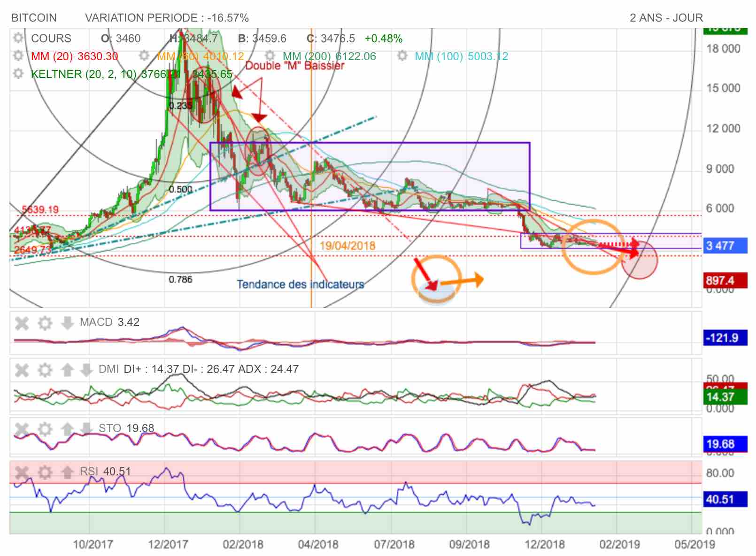This screenshot has height=556, width=756.
Task: Open settings gear for MM (100)
Action: point(402,56)
